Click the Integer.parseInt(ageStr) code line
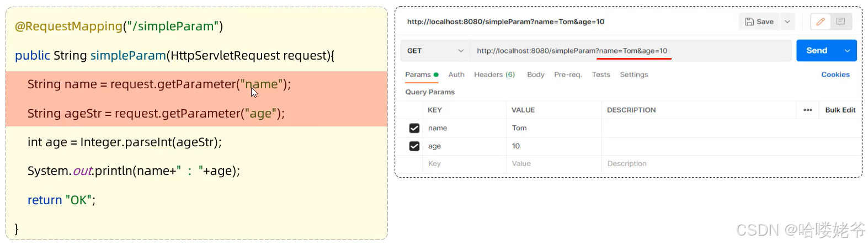The height and width of the screenshot is (245, 868). pyautogui.click(x=124, y=142)
